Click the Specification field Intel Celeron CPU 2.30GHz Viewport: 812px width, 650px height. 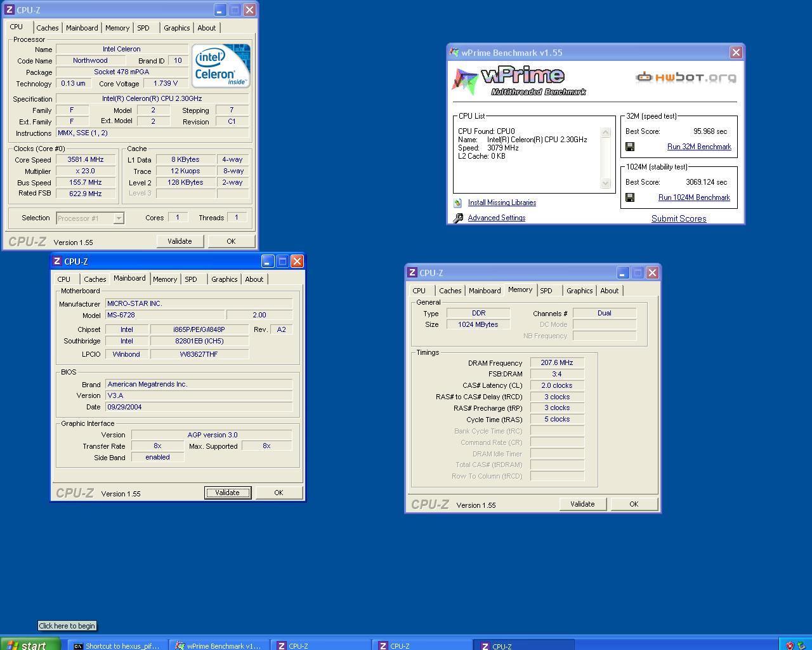(x=152, y=98)
